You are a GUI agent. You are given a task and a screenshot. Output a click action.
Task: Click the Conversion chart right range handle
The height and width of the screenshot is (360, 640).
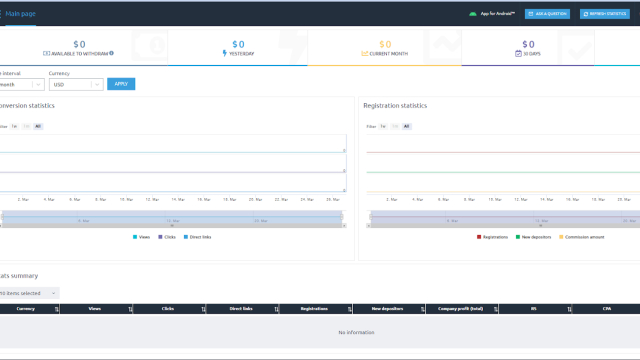(x=342, y=217)
